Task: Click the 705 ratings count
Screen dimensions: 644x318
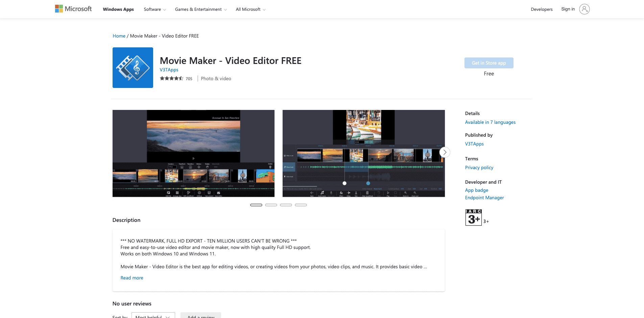Action: pos(189,79)
